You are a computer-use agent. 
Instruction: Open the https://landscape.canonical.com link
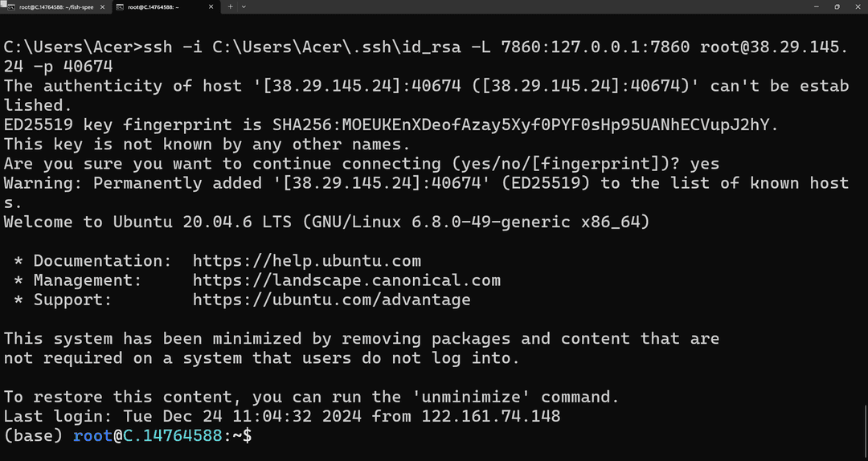click(347, 280)
